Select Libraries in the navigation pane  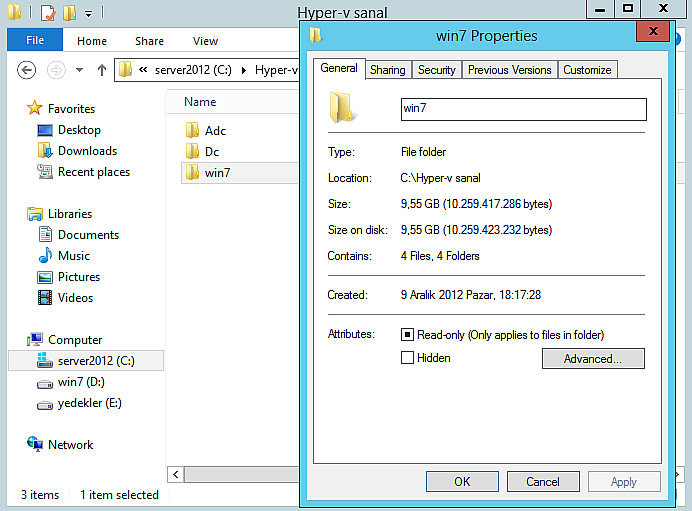(70, 214)
